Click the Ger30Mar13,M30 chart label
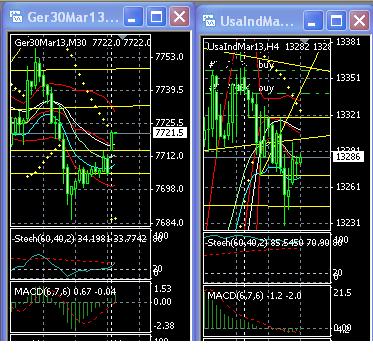 click(x=51, y=42)
